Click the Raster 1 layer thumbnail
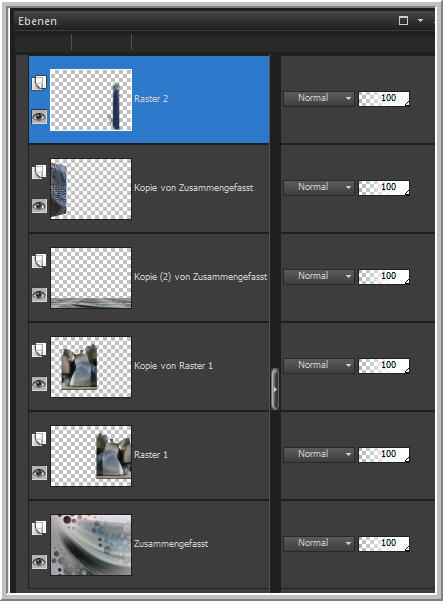This screenshot has height=601, width=443. click(91, 456)
